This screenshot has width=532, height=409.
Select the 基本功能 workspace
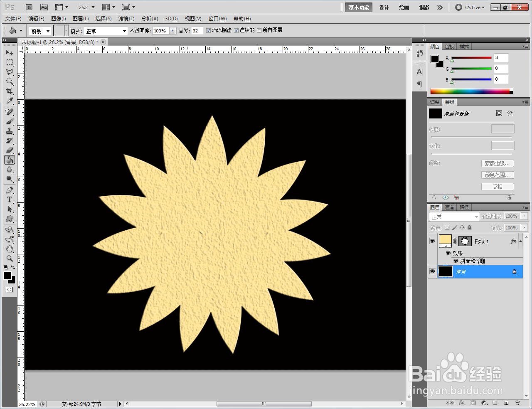[x=359, y=7]
